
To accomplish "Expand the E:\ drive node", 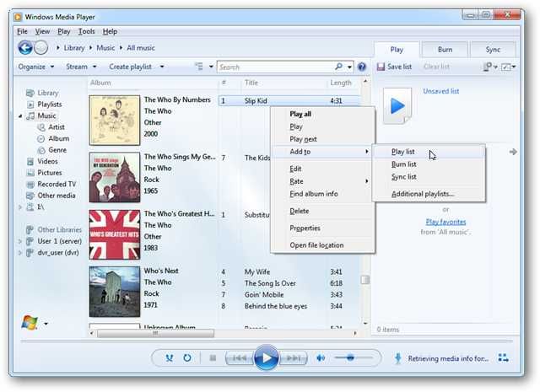I will click(20, 207).
